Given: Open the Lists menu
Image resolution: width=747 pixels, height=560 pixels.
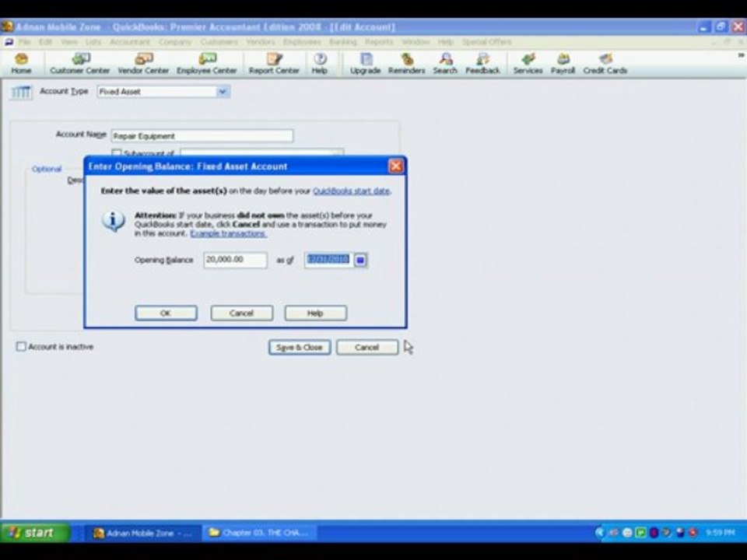Looking at the screenshot, I should pos(93,42).
